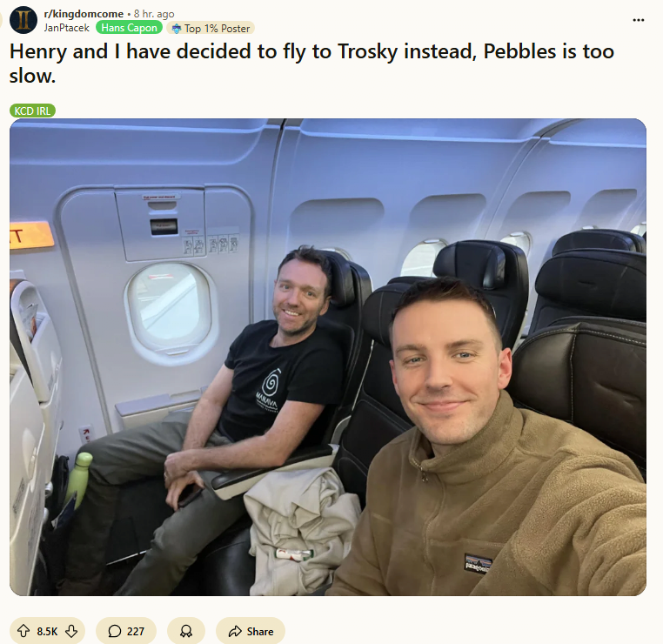Downvote the post with 8.5K votes
663x644 pixels.
tap(71, 631)
